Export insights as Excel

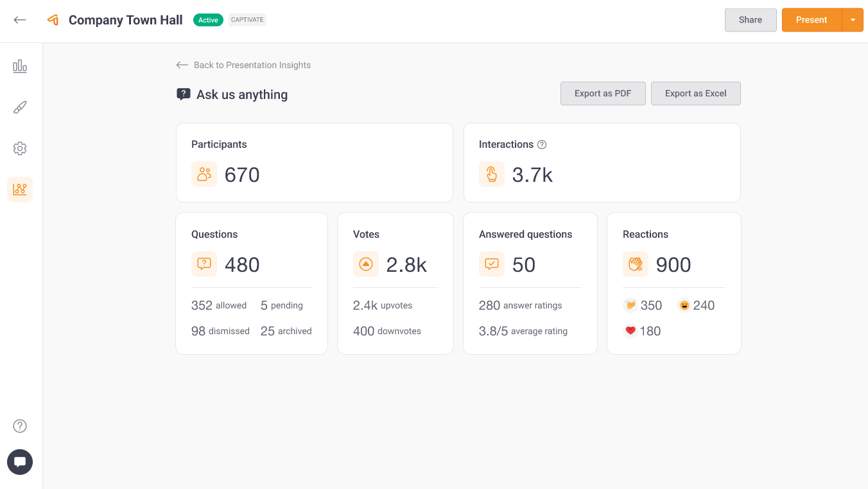click(695, 93)
